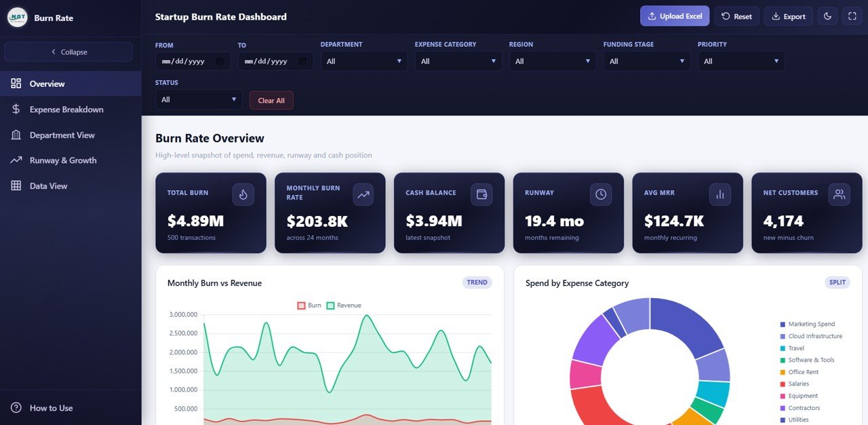Click the fullscreen icon in the top bar
The image size is (868, 425).
pos(852,16)
